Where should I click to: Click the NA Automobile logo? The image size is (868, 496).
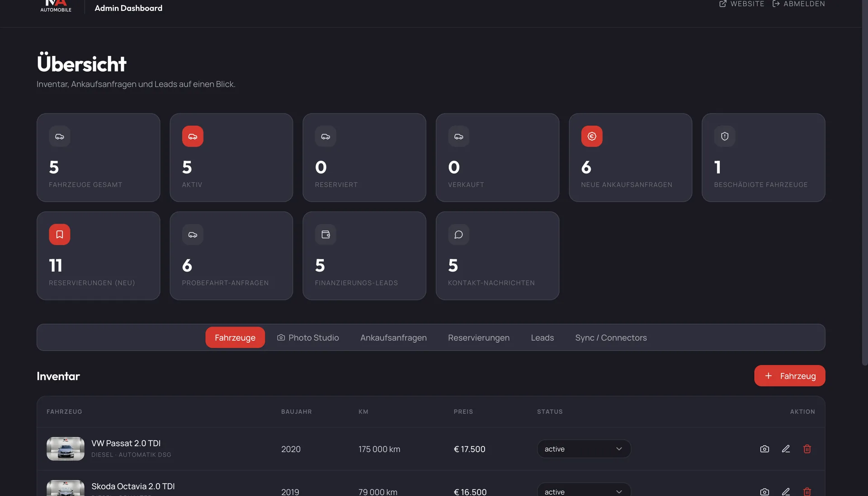point(56,6)
